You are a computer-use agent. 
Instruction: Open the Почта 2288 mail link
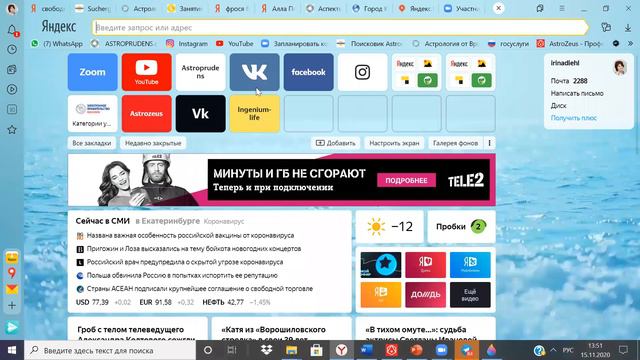[x=569, y=81]
